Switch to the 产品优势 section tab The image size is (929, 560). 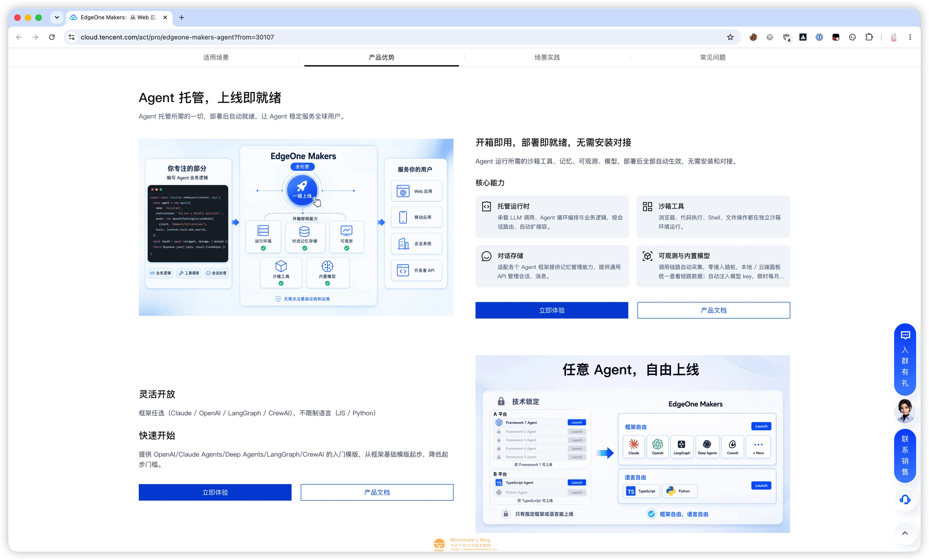point(381,57)
